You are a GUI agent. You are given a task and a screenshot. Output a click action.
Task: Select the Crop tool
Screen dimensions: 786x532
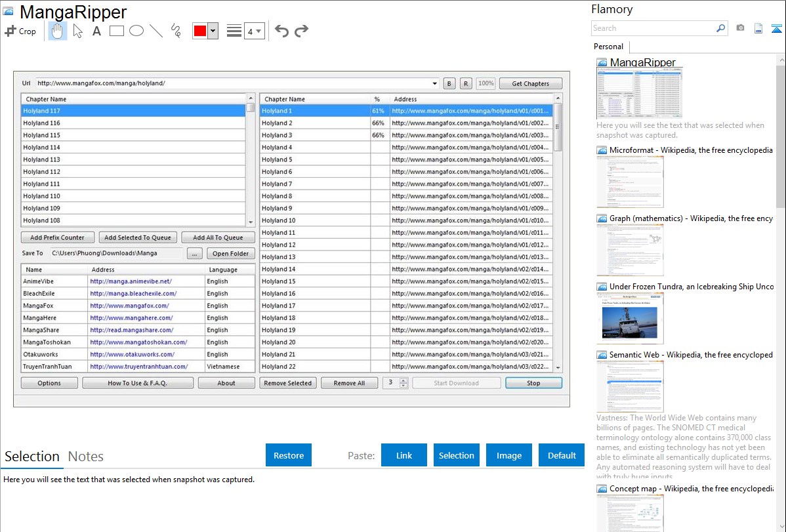point(20,31)
